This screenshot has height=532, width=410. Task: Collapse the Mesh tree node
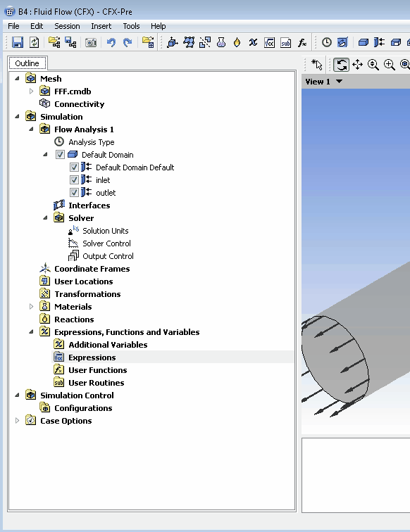pos(17,79)
